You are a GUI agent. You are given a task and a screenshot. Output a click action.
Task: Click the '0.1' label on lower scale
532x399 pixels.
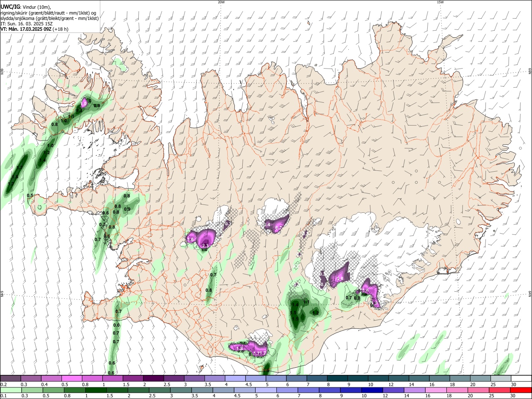coord(3,396)
